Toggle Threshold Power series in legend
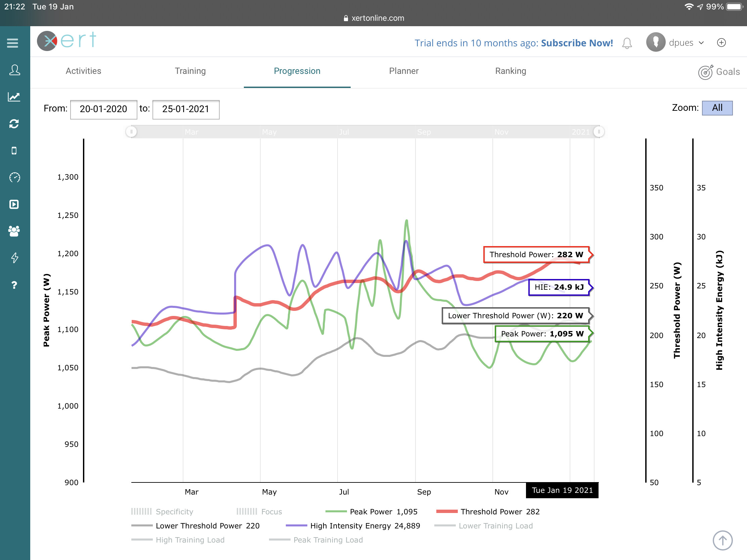This screenshot has width=747, height=560. (488, 512)
